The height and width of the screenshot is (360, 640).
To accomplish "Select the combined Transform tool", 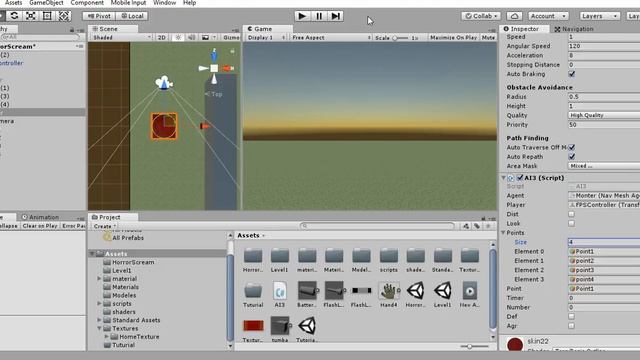I will 64,16.
